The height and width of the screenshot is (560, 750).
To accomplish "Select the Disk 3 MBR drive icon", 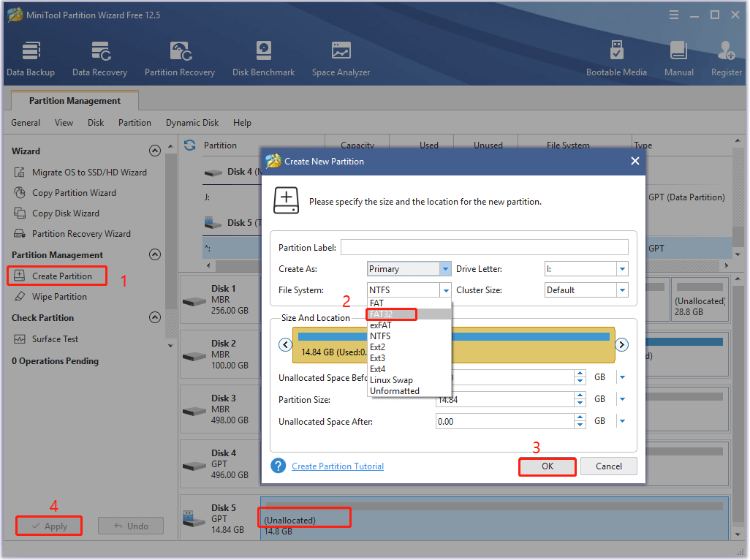I will coord(194,412).
